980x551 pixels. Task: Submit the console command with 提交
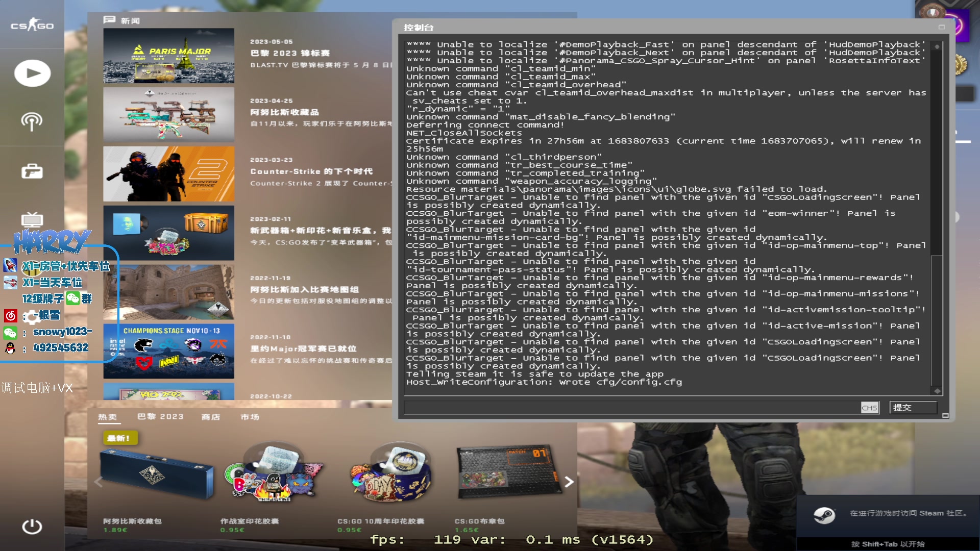point(913,408)
